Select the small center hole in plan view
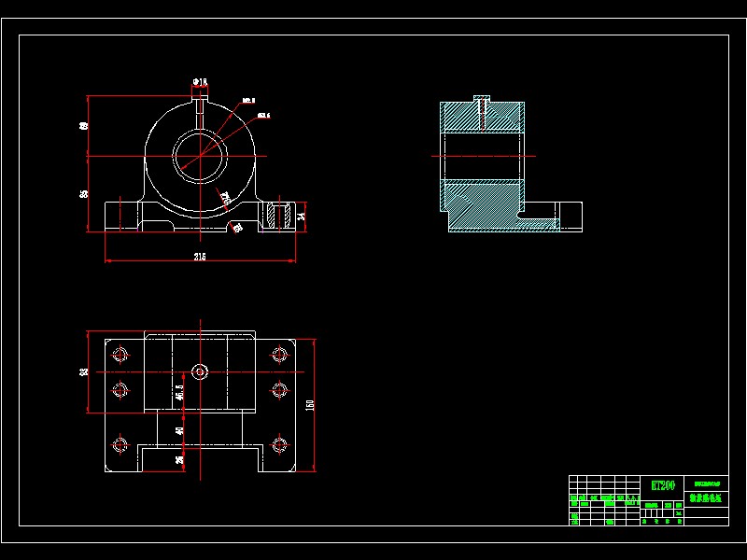Image resolution: width=747 pixels, height=560 pixels. tap(200, 371)
